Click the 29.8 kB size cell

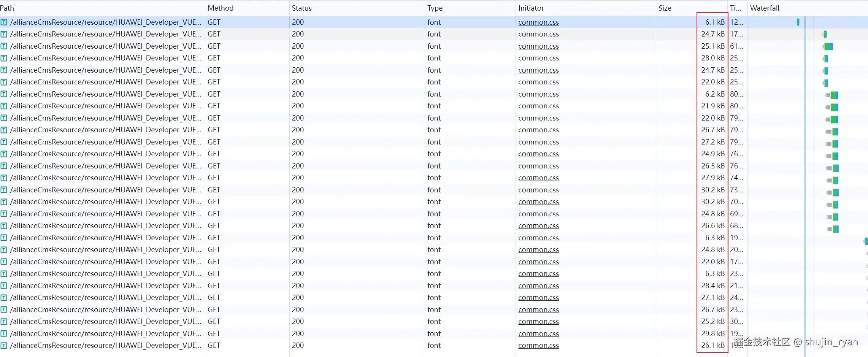(713, 333)
